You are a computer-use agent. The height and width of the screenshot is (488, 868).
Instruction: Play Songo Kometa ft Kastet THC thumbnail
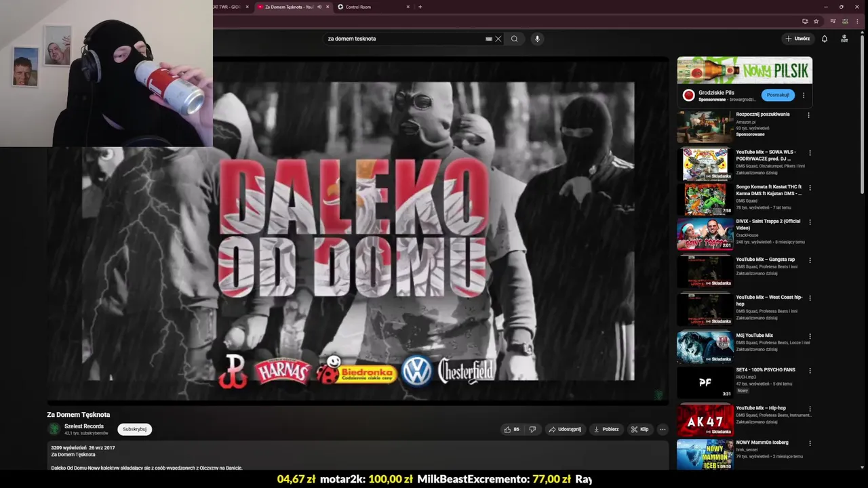coord(705,199)
